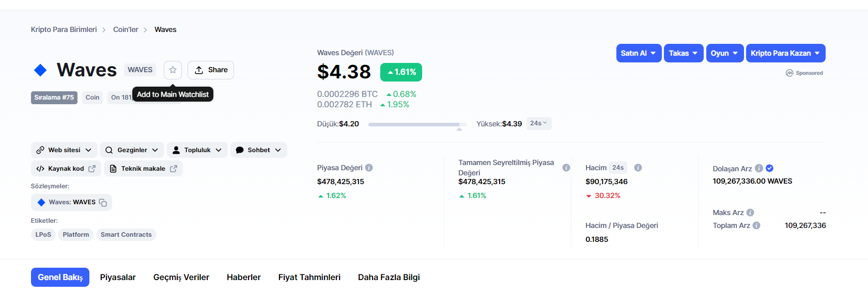Click info icon next to Maks Arz
This screenshot has height=294, width=868.
750,213
